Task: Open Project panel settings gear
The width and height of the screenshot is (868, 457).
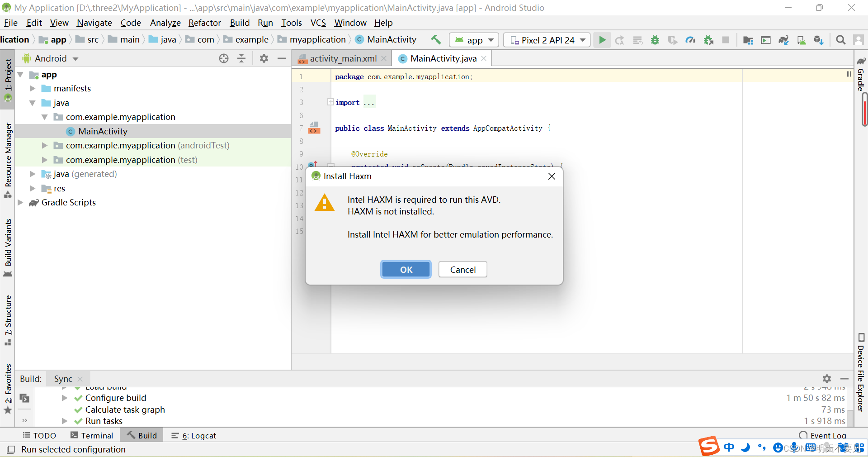Action: tap(264, 58)
